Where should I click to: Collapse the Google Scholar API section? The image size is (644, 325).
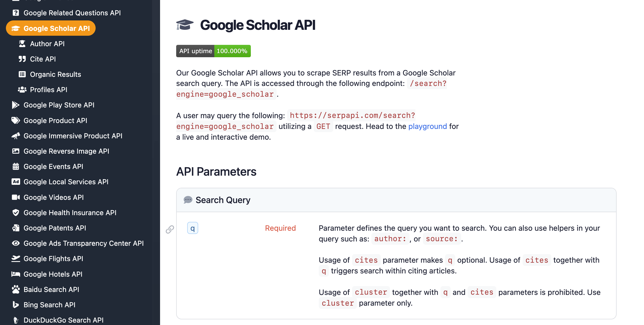tap(50, 28)
